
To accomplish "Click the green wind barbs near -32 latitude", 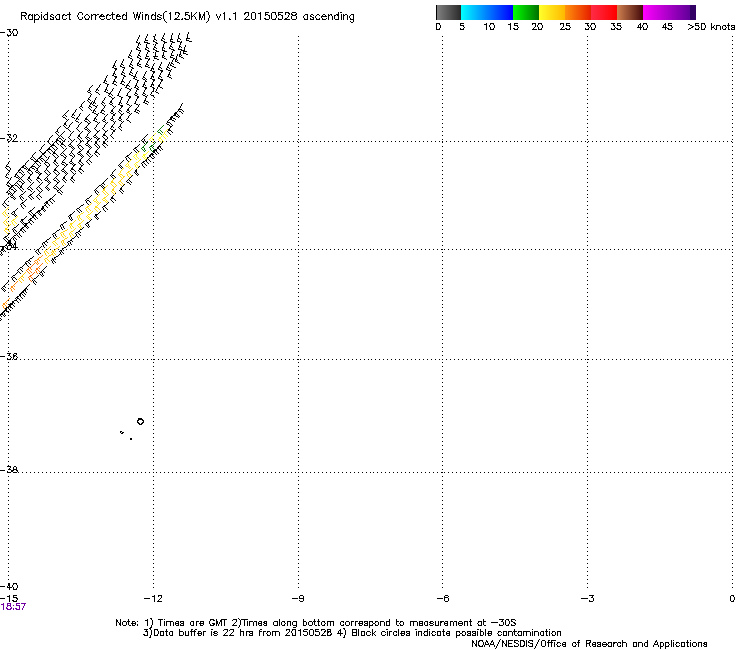I will 152,140.
